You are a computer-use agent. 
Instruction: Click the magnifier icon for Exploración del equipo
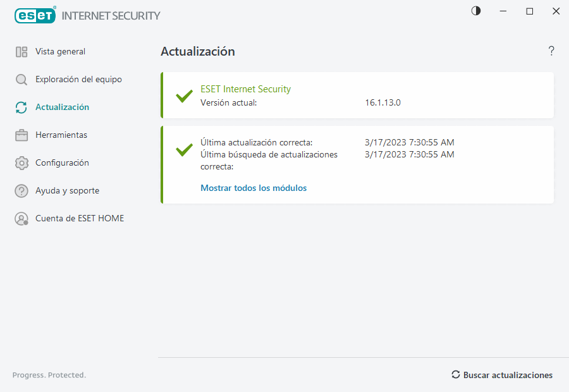[x=21, y=80]
